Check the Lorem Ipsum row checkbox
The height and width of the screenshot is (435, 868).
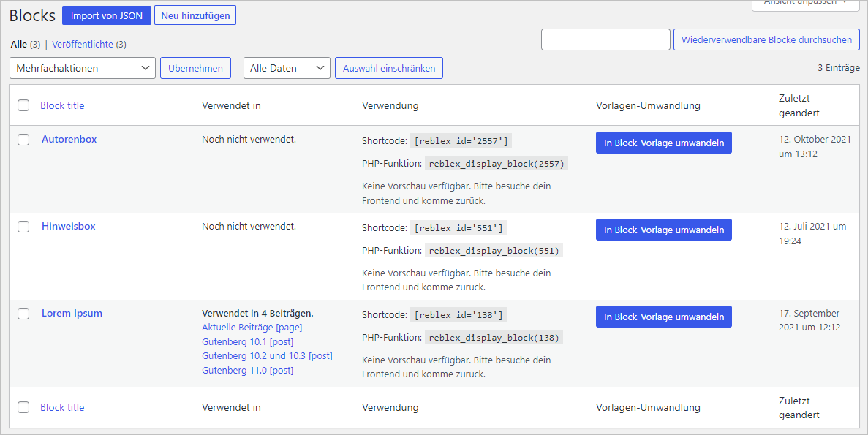tap(23, 313)
